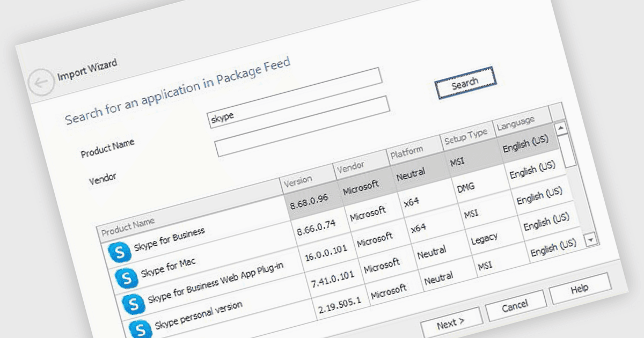Click MSI in the 16.0.0.101 row
Viewport: 644px width, 338px height.
click(x=471, y=214)
